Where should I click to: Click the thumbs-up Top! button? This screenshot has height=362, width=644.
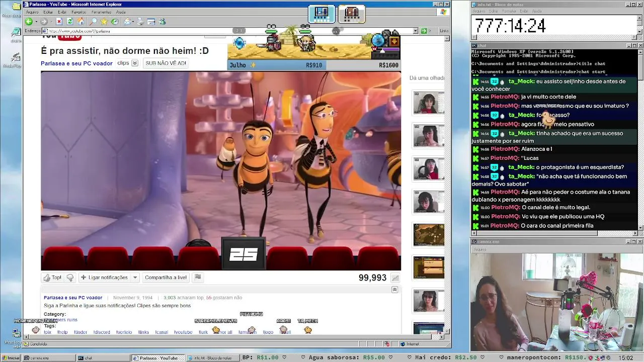(52, 278)
